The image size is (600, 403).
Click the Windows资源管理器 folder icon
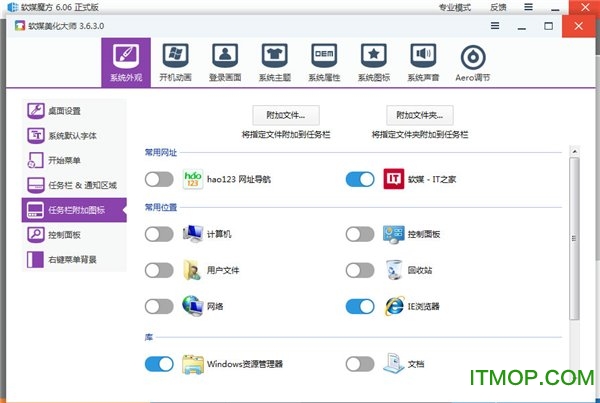(x=193, y=364)
